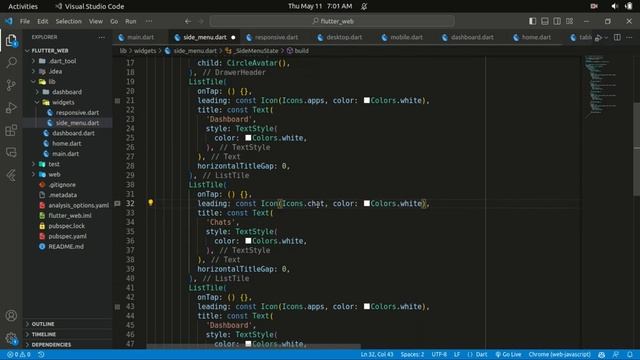Go back with the navigation arrow
The height and width of the screenshot is (360, 640).
point(188,21)
